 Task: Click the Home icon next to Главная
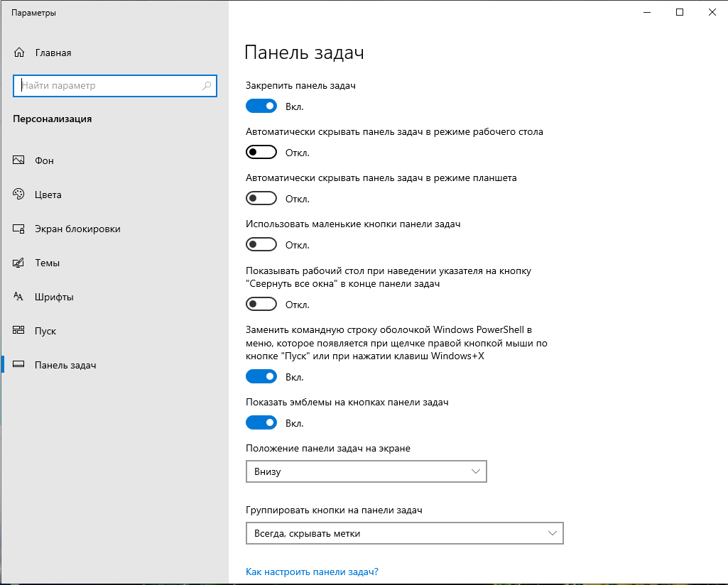click(19, 53)
